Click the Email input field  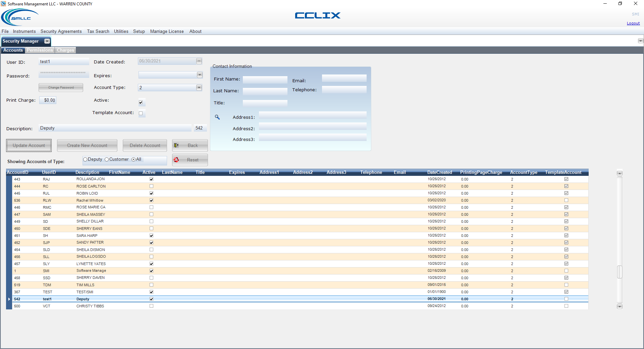coord(344,78)
